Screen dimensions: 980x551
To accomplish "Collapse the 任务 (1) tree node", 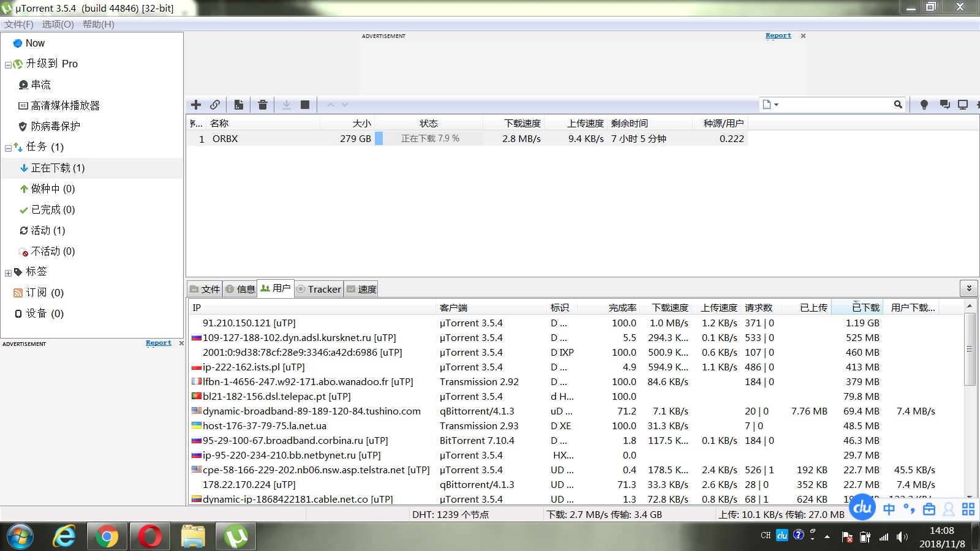I will (x=8, y=148).
